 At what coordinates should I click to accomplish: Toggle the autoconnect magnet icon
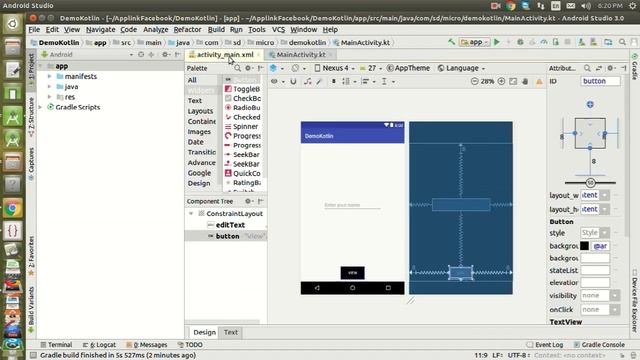click(x=293, y=81)
